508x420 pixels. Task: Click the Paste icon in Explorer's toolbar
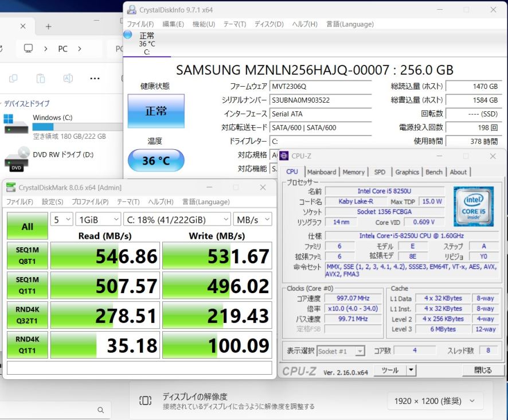pos(41,78)
